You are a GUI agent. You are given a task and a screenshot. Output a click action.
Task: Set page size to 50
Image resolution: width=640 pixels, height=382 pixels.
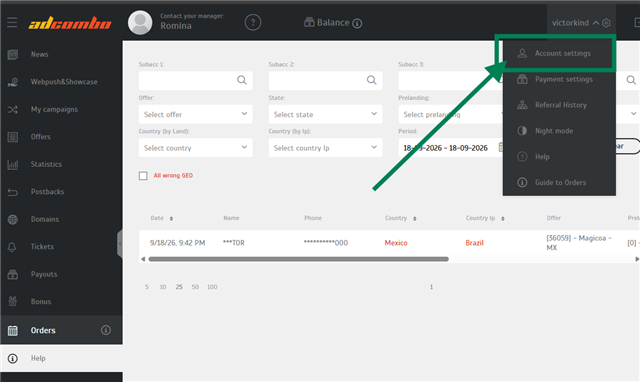pos(196,287)
